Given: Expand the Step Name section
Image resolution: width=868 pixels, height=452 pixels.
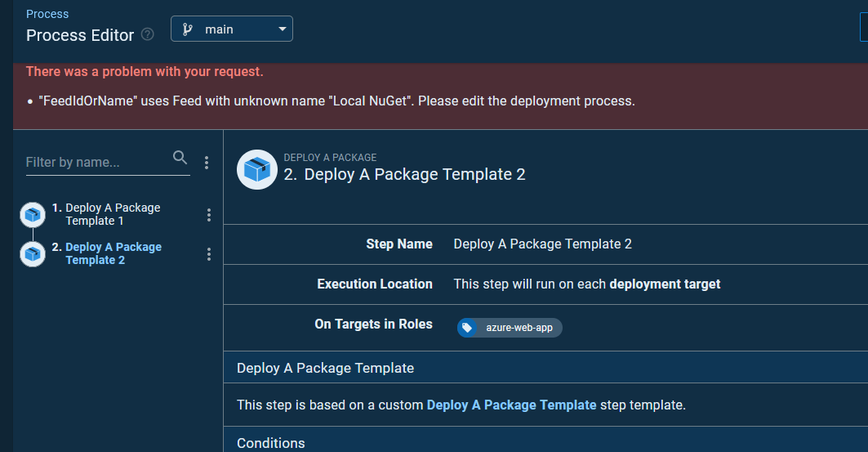Looking at the screenshot, I should [545, 244].
